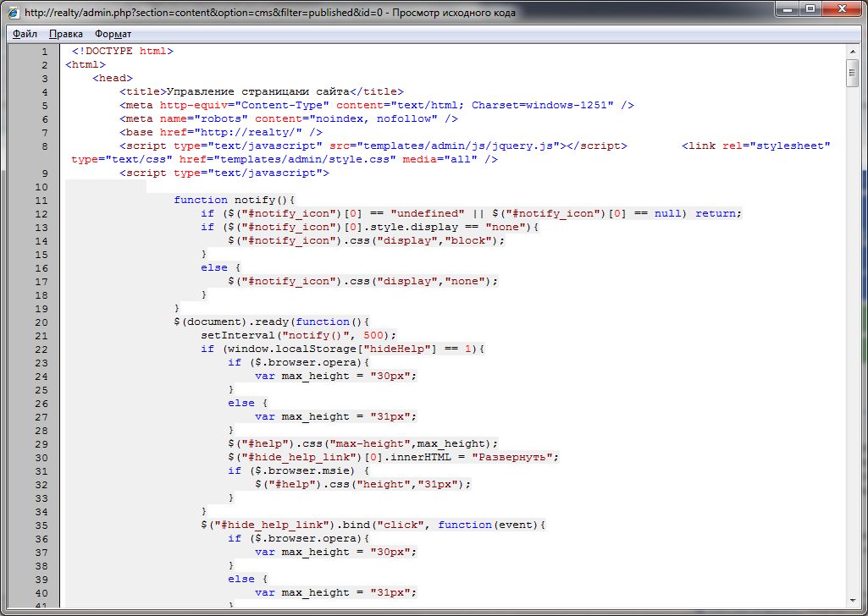Click '<script type="text/javascript">' on line 9
The width and height of the screenshot is (868, 616).
point(224,173)
